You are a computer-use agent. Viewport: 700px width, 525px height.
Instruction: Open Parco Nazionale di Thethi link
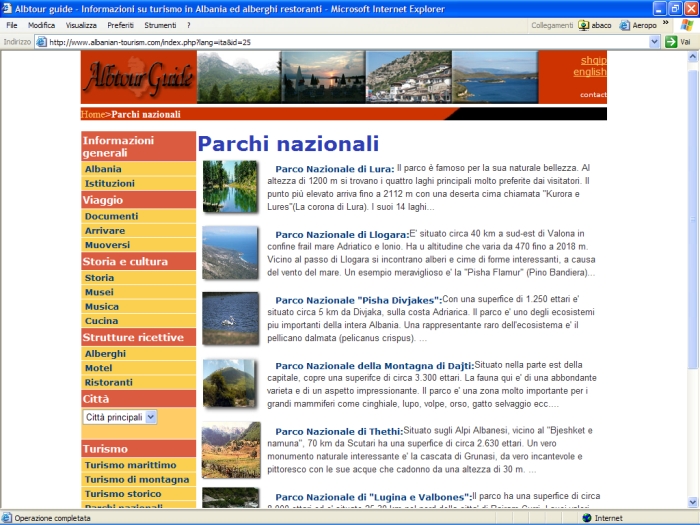(x=339, y=431)
